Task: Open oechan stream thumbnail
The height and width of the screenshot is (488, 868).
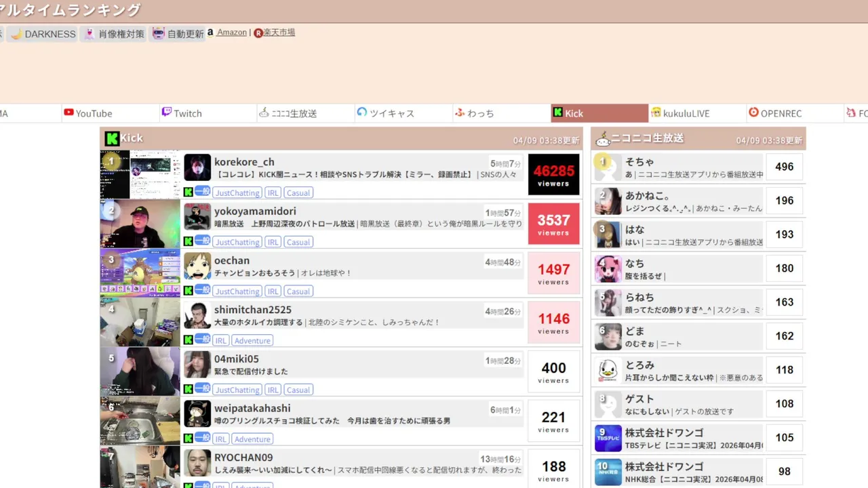Action: click(140, 274)
